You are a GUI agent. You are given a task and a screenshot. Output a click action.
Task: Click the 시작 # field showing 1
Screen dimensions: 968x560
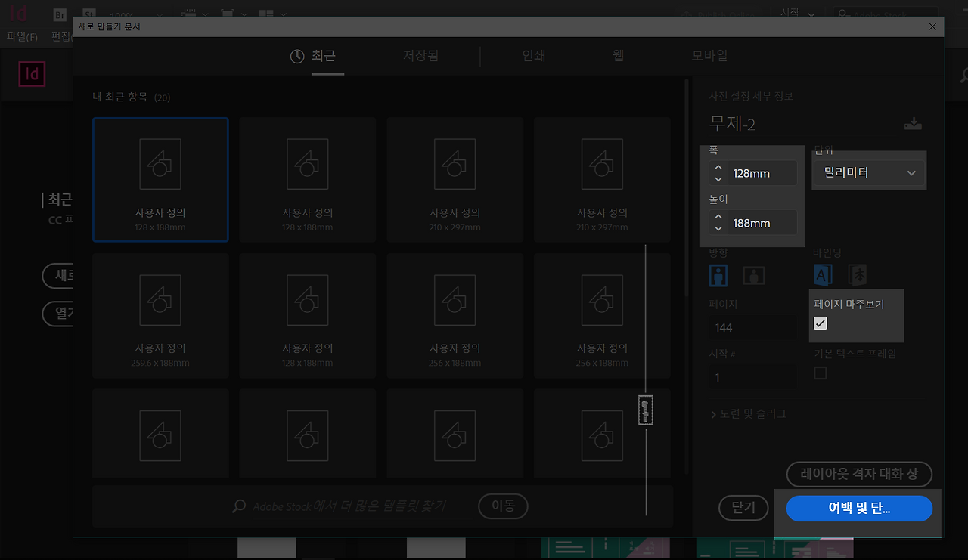[753, 378]
